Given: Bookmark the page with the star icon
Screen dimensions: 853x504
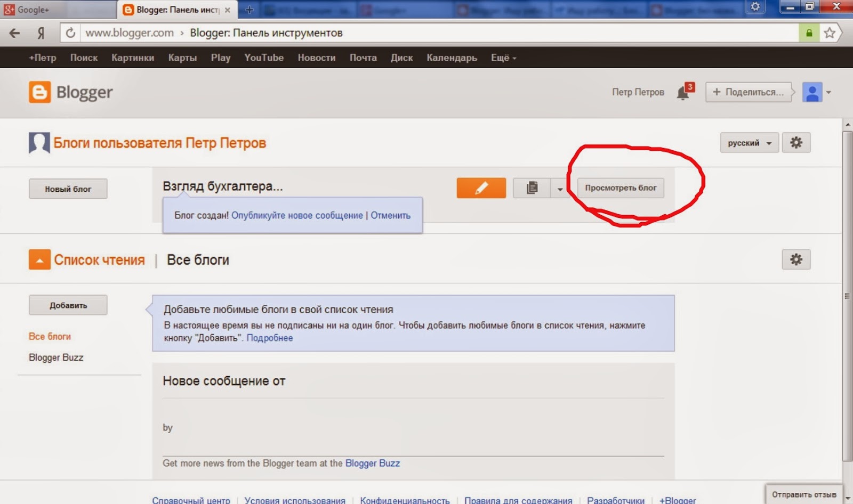Looking at the screenshot, I should pos(830,33).
